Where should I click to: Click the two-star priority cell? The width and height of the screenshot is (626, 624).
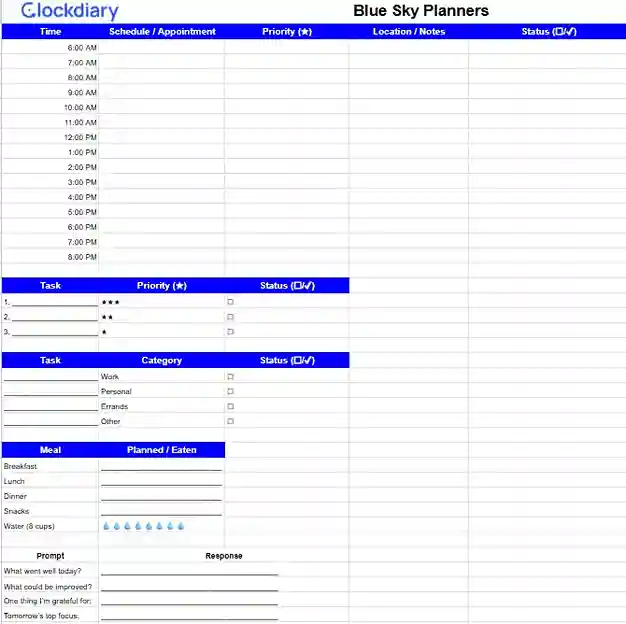coord(161,317)
